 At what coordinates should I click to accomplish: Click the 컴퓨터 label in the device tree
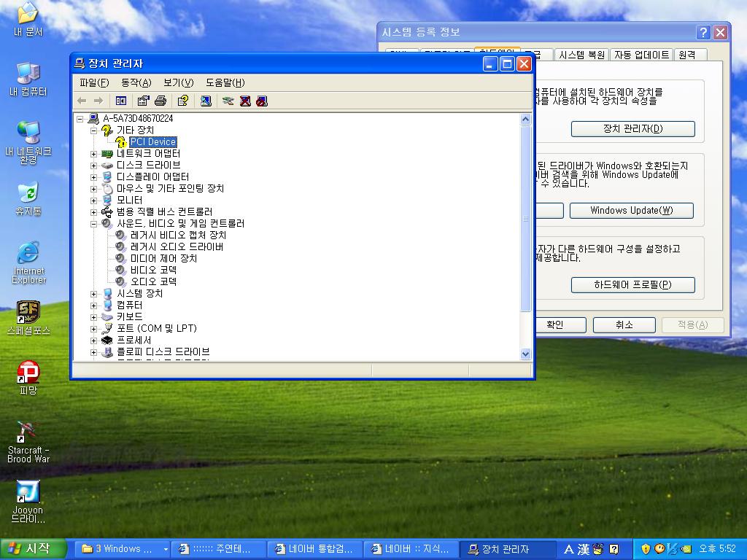(129, 306)
